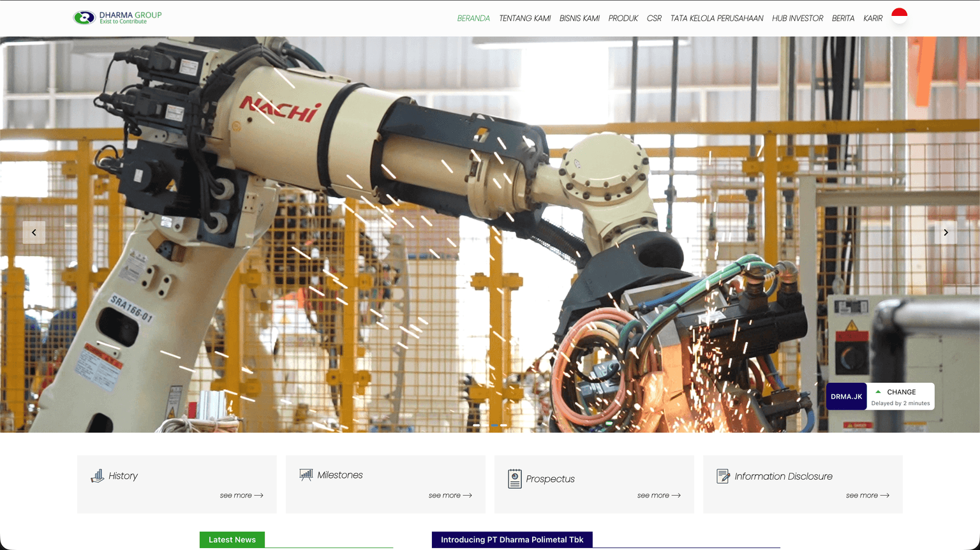Follow "see more" in Information Disclosure card
This screenshot has width=980, height=550.
click(x=868, y=495)
